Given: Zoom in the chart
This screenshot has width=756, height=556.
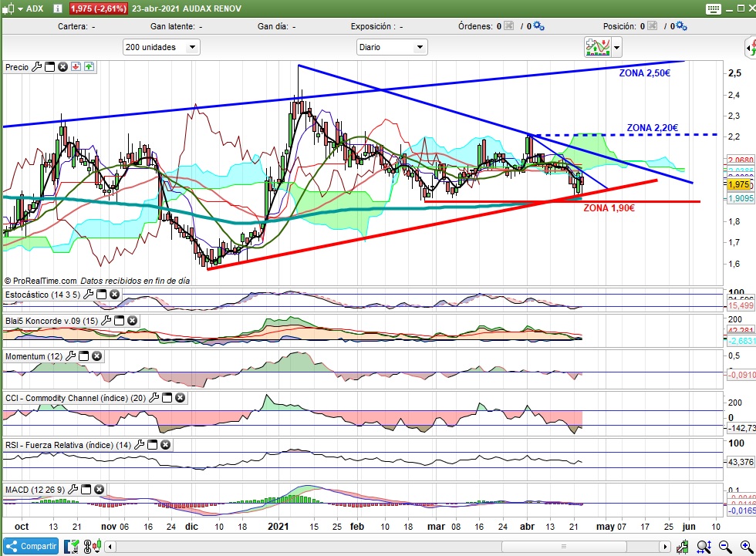Looking at the screenshot, I should 747,547.
